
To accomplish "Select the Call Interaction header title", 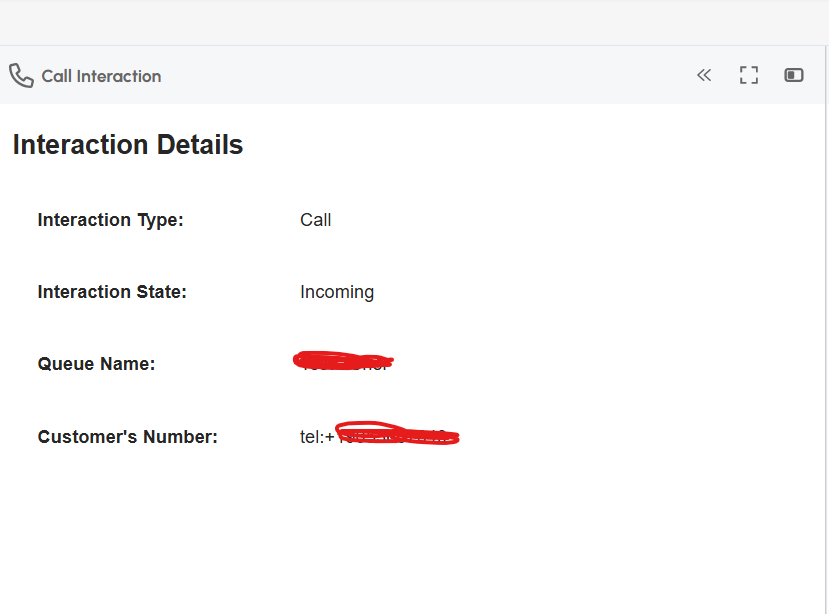I will 101,76.
